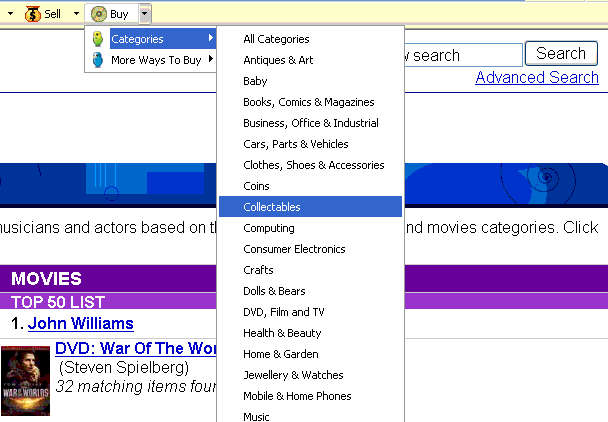Click the search text field

click(463, 55)
